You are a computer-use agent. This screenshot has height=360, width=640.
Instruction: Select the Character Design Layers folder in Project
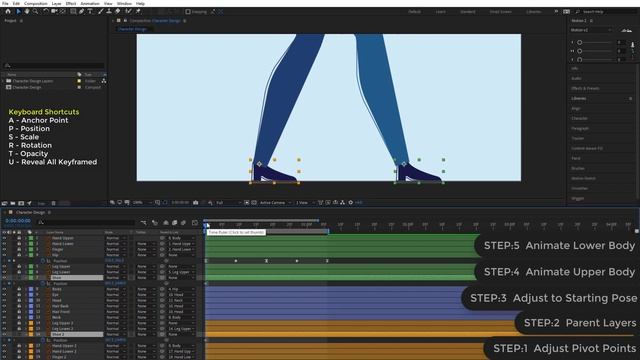point(33,81)
